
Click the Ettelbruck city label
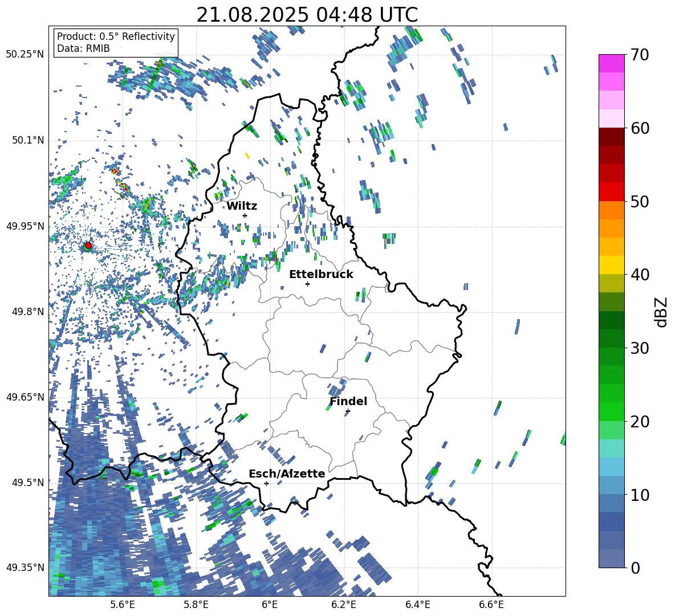pos(321,275)
